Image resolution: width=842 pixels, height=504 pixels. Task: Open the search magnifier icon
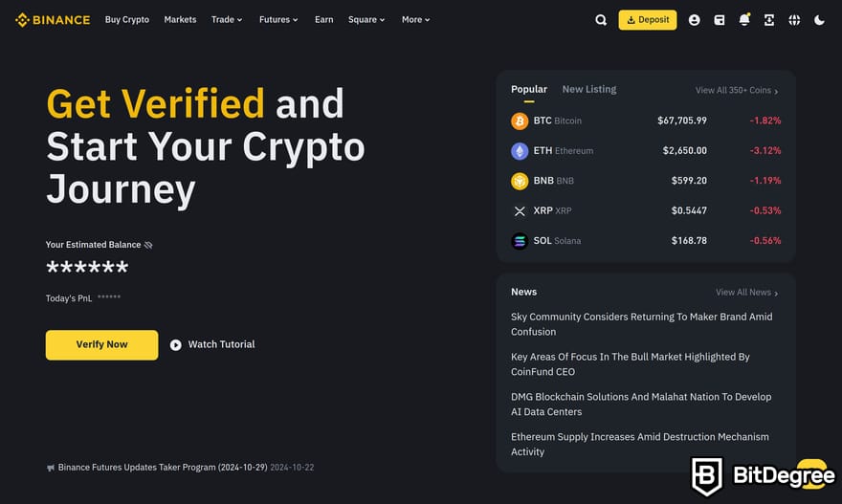point(601,20)
